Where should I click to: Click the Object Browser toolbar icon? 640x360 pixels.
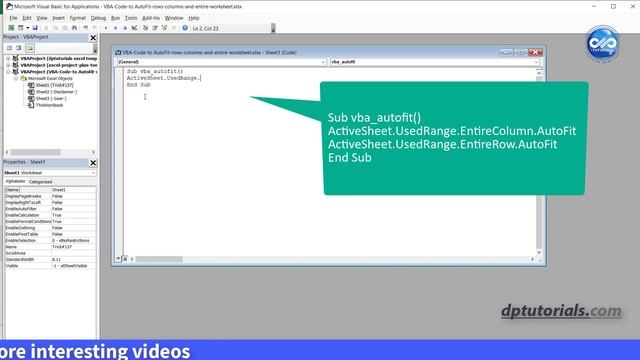[x=164, y=28]
